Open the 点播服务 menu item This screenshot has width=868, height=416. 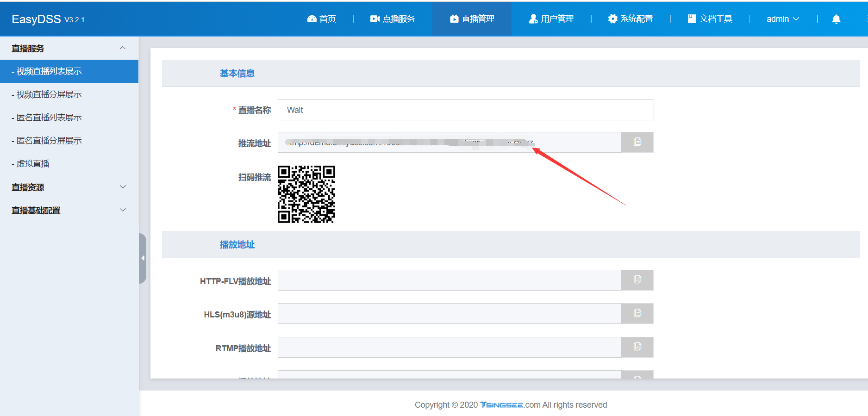(393, 19)
